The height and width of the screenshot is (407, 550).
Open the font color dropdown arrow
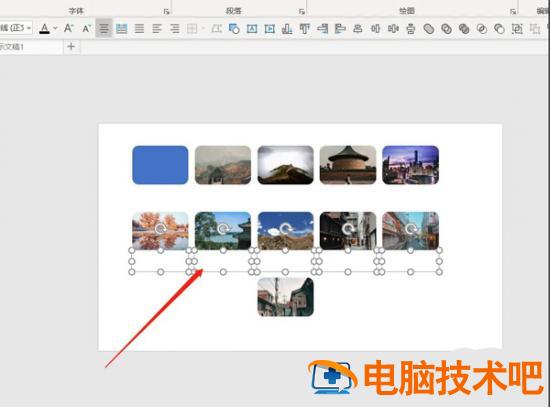coord(55,28)
